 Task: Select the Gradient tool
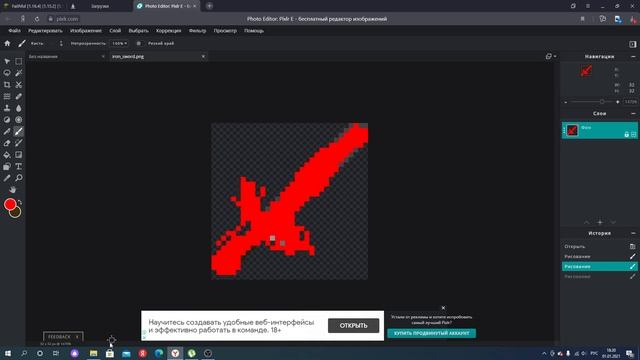(19, 155)
